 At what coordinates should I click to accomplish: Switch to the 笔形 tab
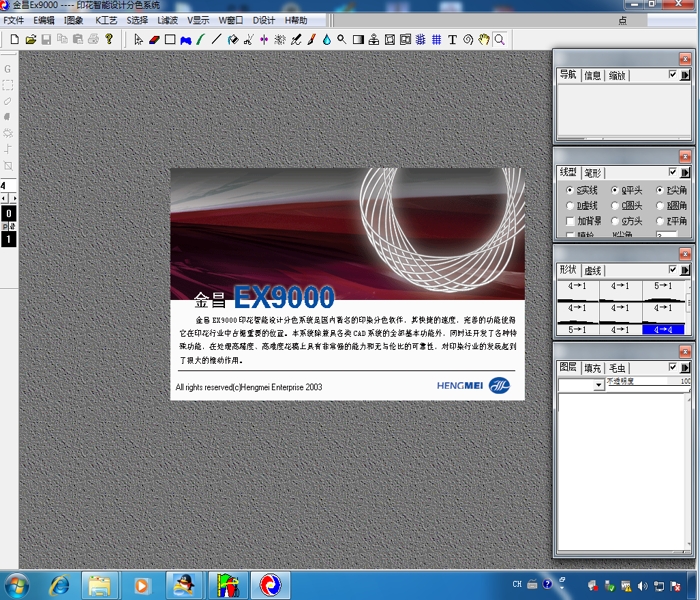click(x=592, y=173)
